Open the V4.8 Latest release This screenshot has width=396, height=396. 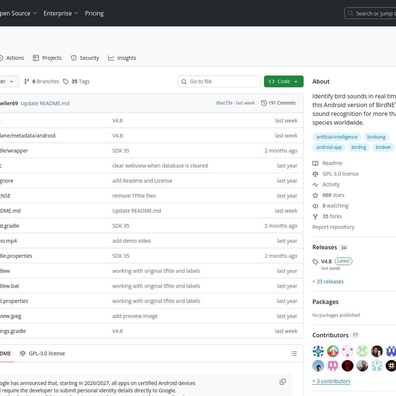(x=336, y=261)
